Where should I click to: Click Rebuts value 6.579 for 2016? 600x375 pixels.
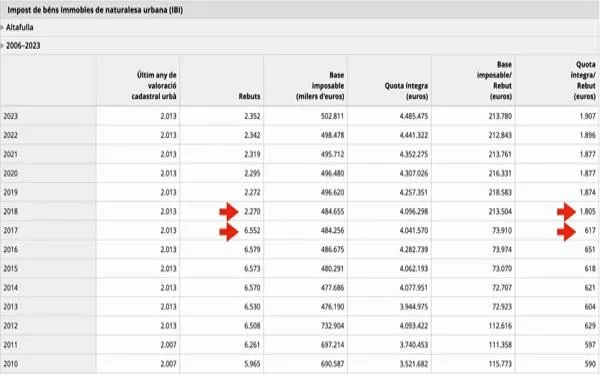pos(252,250)
